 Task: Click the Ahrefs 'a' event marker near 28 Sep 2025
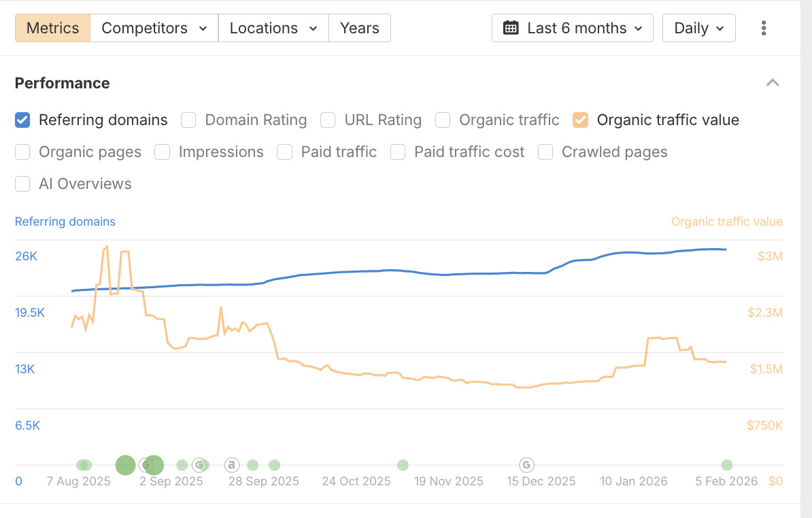point(232,465)
